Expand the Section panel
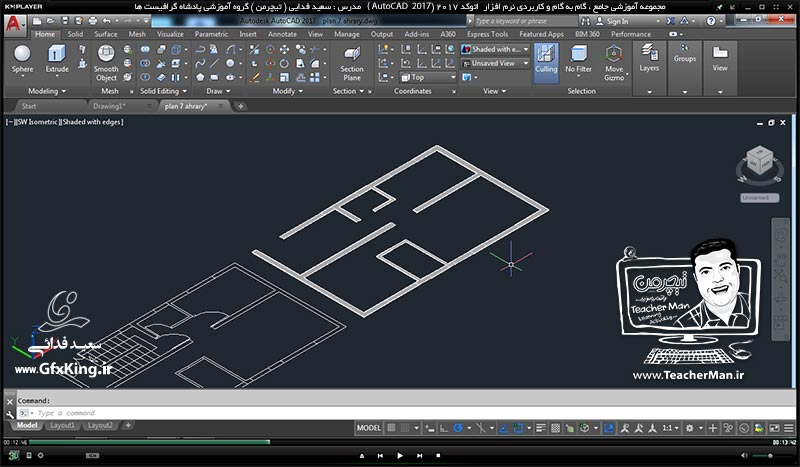The height and width of the screenshot is (467, 800). pos(348,91)
